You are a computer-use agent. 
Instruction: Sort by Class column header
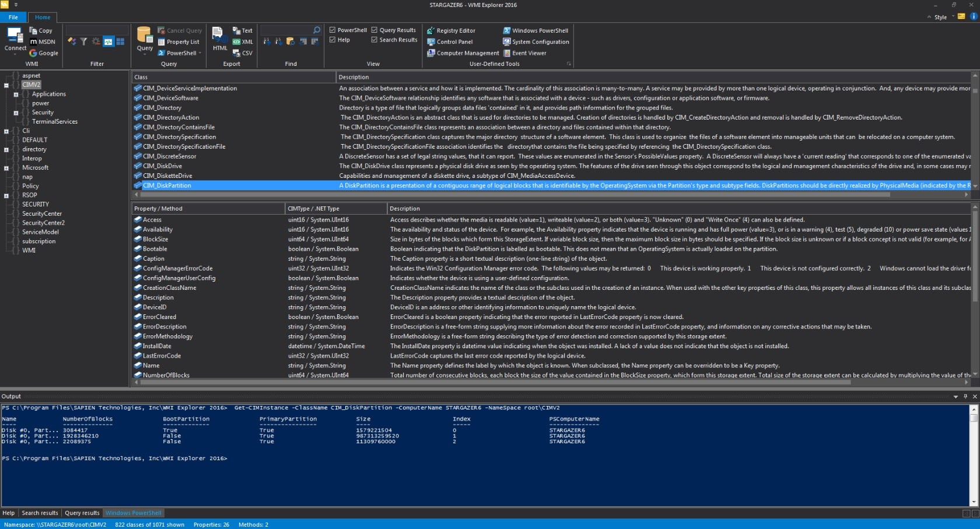233,77
